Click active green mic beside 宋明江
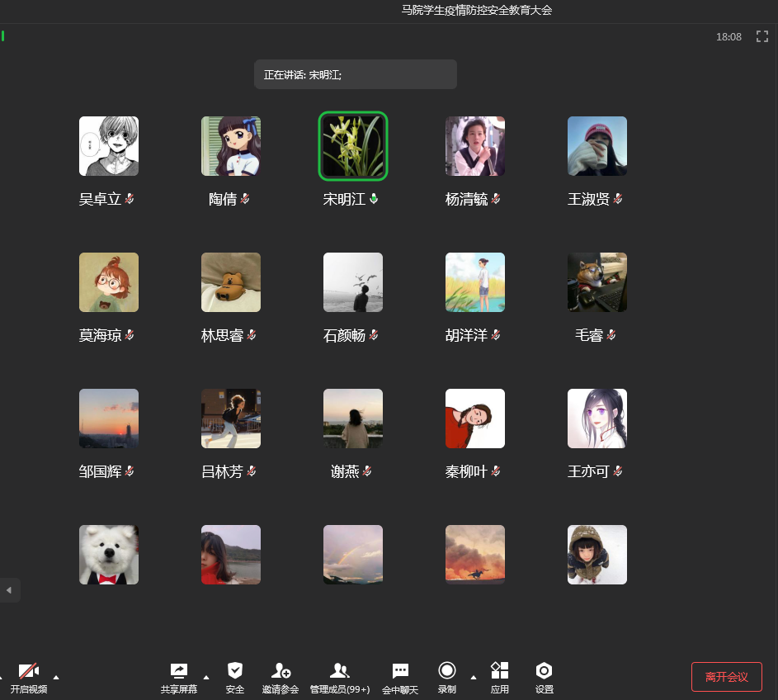The image size is (778, 700). tap(374, 199)
